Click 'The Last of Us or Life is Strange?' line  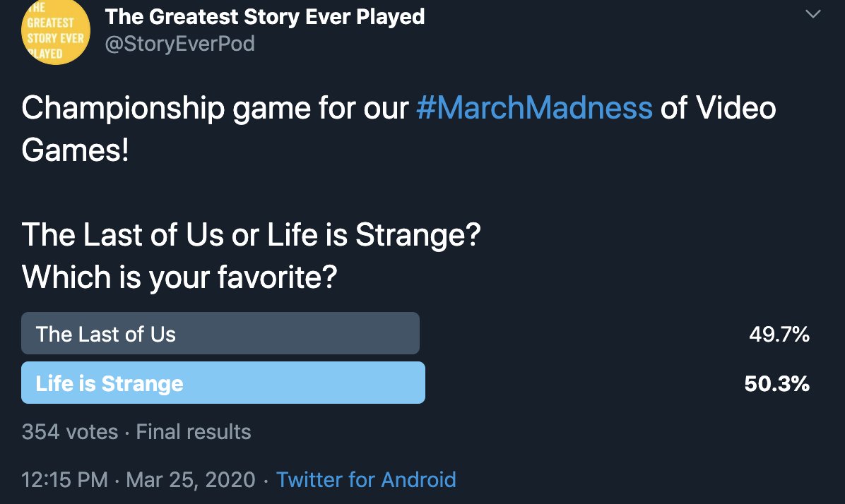click(x=251, y=235)
